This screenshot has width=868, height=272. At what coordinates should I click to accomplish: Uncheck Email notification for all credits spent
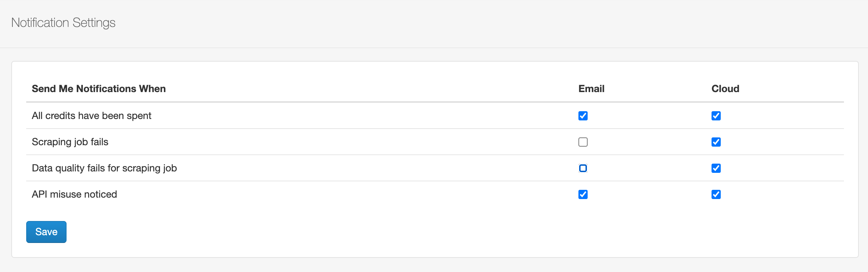click(x=583, y=116)
